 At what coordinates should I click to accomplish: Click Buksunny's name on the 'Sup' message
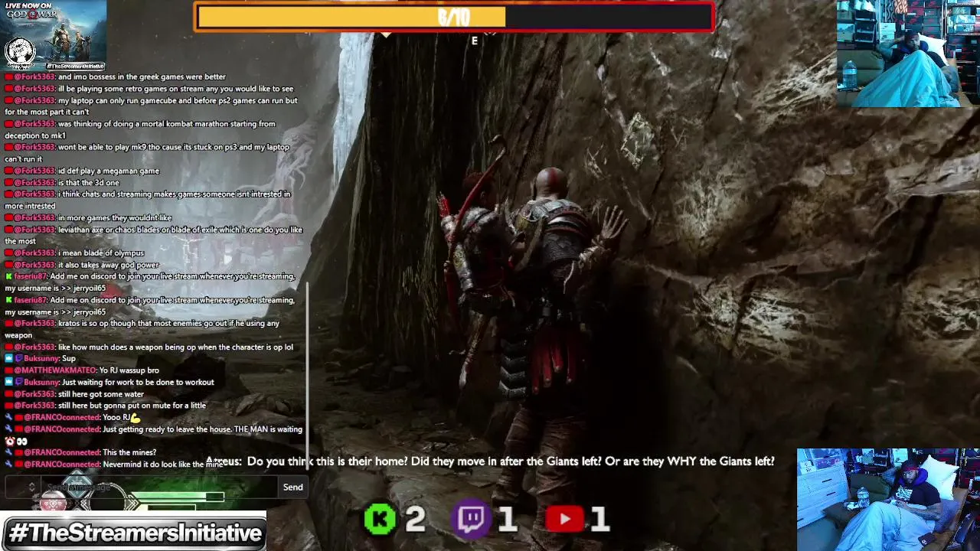[41, 358]
